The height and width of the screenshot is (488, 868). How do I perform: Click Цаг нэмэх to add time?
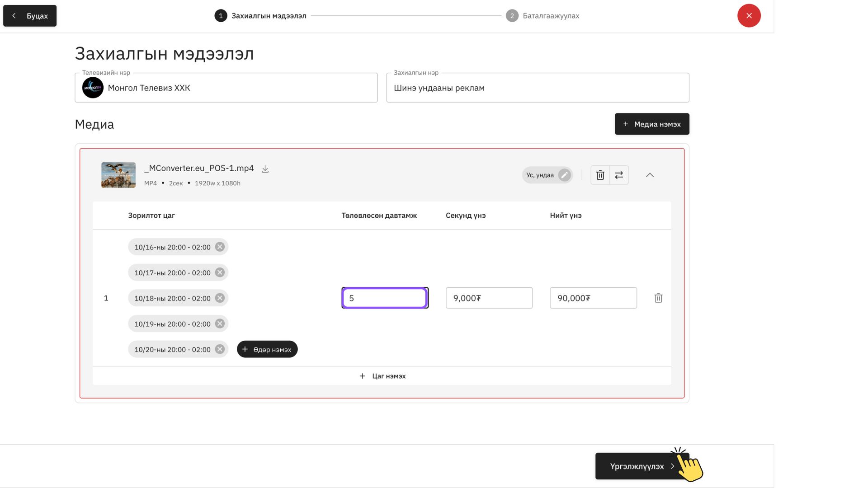(x=382, y=376)
